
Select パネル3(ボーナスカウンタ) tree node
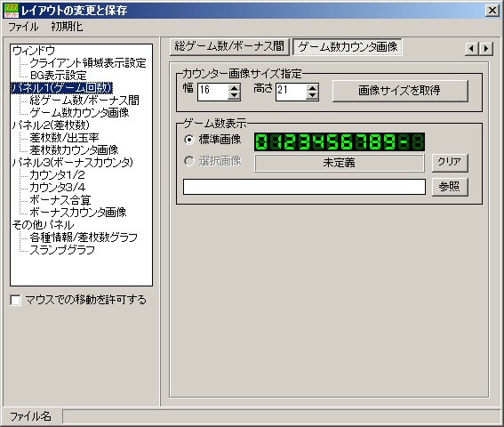pyautogui.click(x=72, y=162)
